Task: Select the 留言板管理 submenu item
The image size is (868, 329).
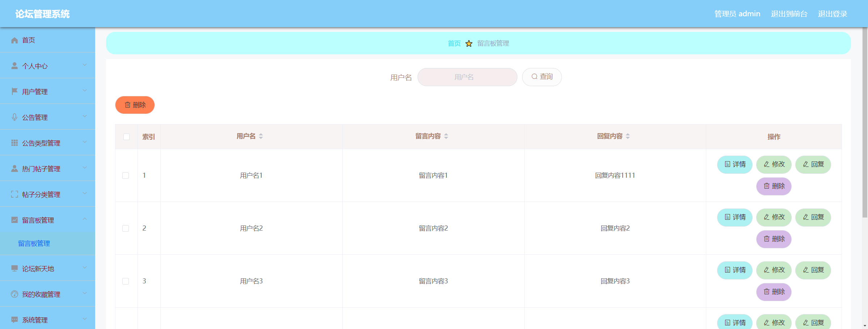Action: tap(47, 244)
